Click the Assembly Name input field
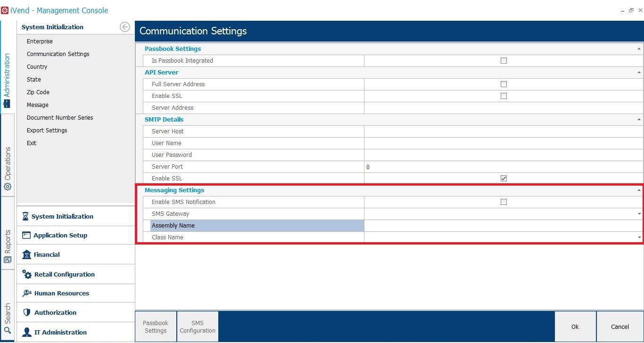This screenshot has width=644, height=343. click(x=504, y=226)
